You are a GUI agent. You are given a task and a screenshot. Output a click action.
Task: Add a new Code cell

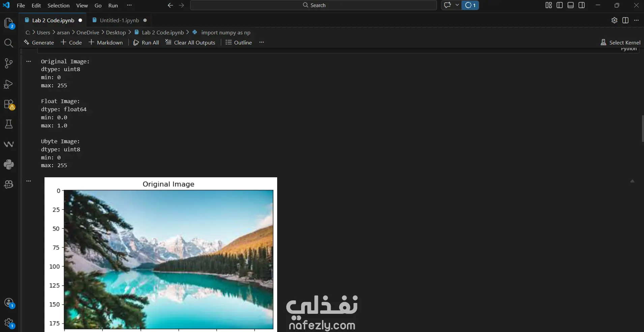pos(71,42)
